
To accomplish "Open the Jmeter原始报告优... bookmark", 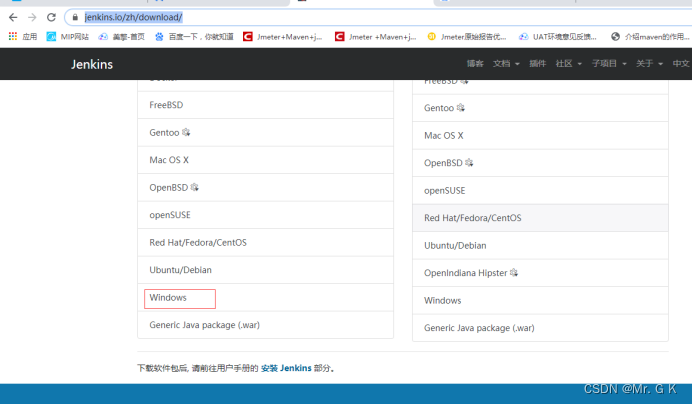I will pos(467,37).
